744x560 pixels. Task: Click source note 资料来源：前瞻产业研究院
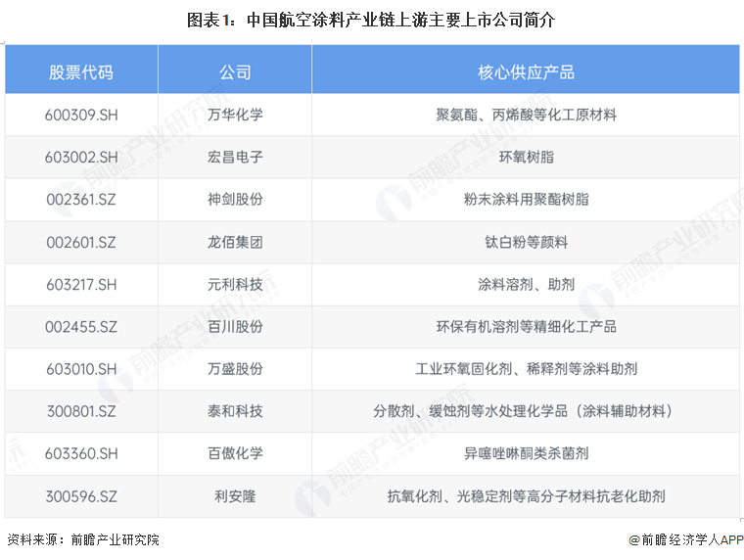click(x=83, y=539)
